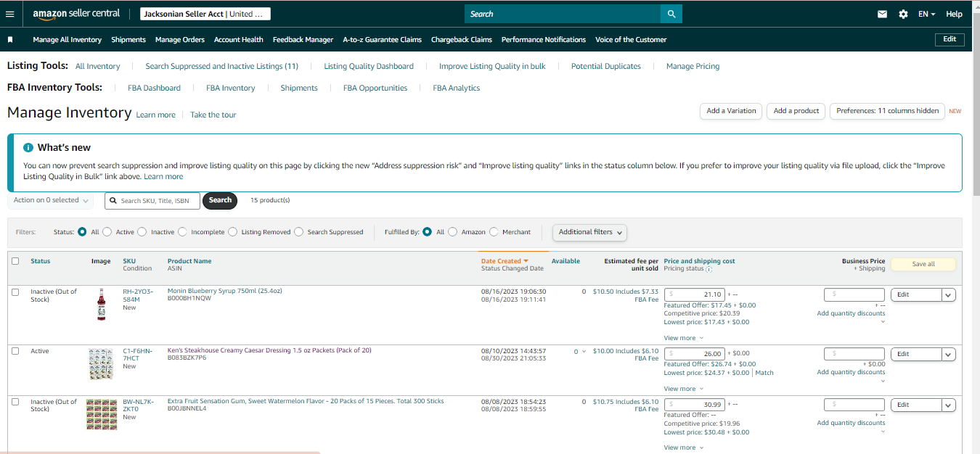This screenshot has height=454, width=980.
Task: Select Fulfilled By Amazon radio
Action: (453, 232)
